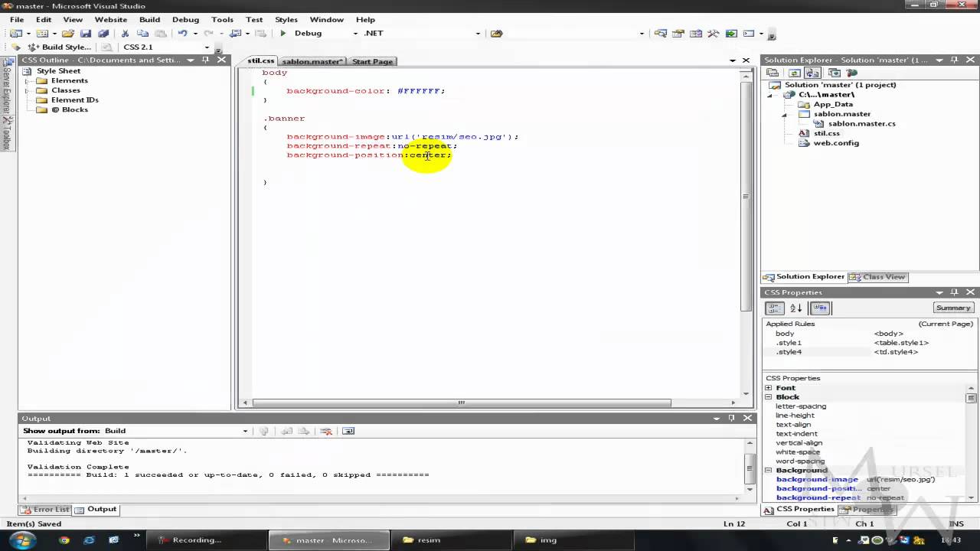Click the Summary button in CSS Properties

[953, 308]
